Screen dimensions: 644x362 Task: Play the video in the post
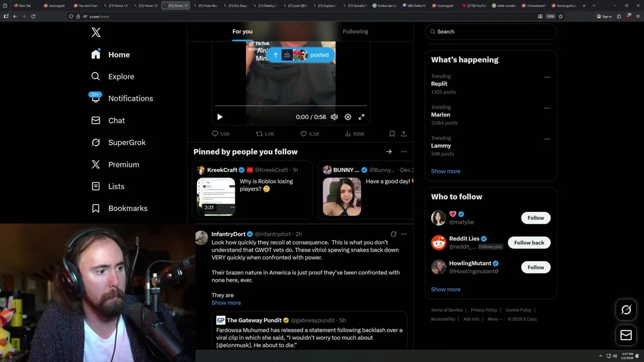click(x=220, y=117)
